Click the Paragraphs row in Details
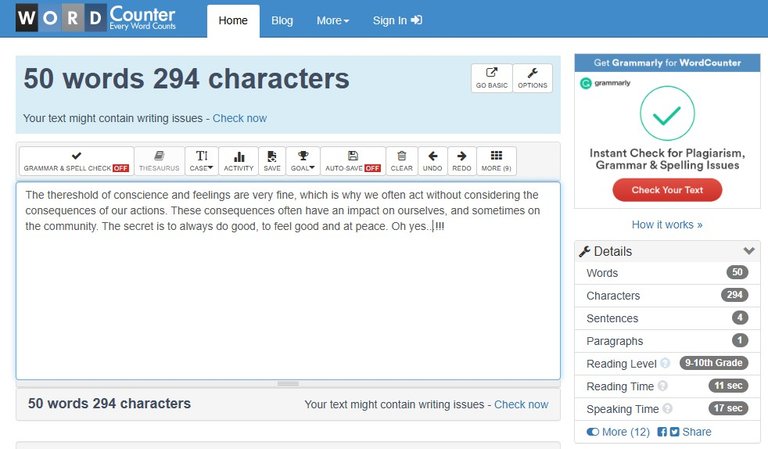Screen dimensions: 768x449 click(667, 341)
